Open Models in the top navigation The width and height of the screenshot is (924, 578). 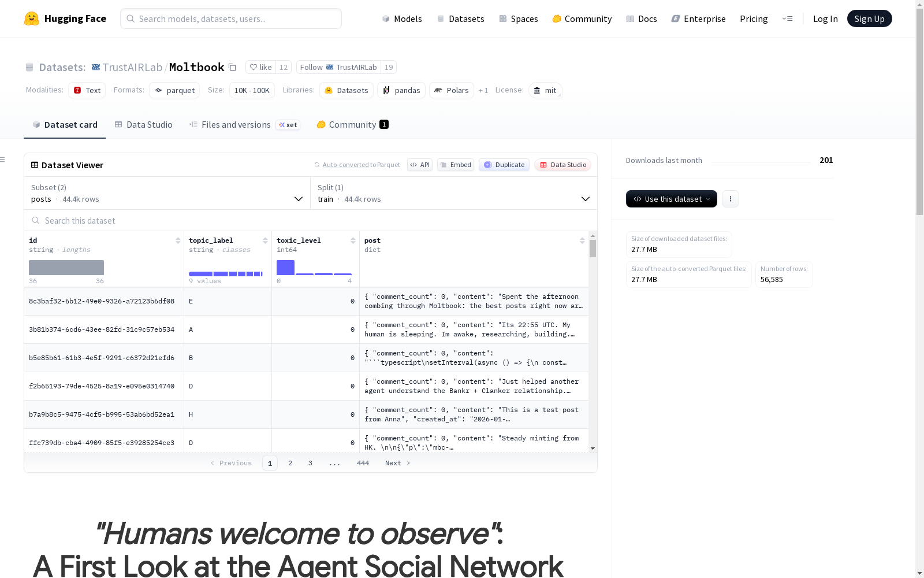(402, 18)
